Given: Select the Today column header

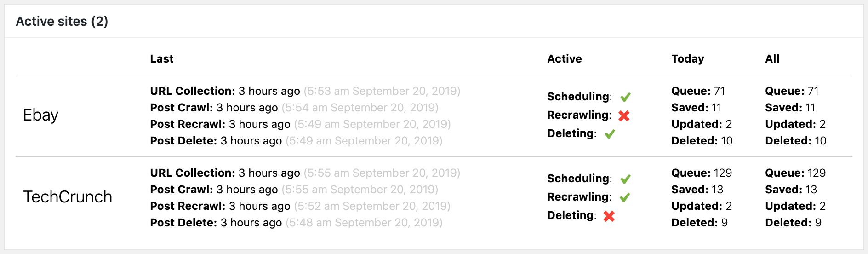Looking at the screenshot, I should point(687,59).
